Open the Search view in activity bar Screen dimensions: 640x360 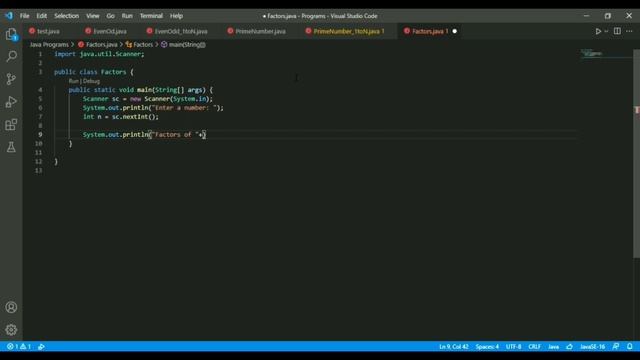[x=11, y=56]
